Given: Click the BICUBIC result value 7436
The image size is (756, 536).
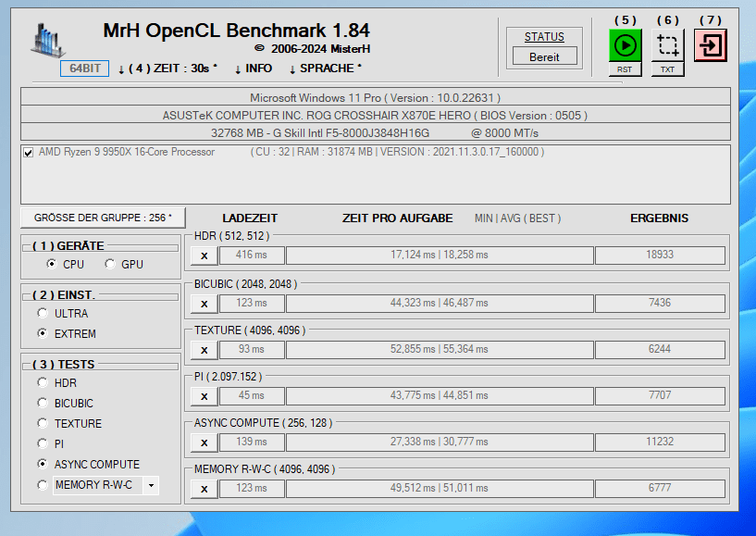Looking at the screenshot, I should (x=660, y=303).
